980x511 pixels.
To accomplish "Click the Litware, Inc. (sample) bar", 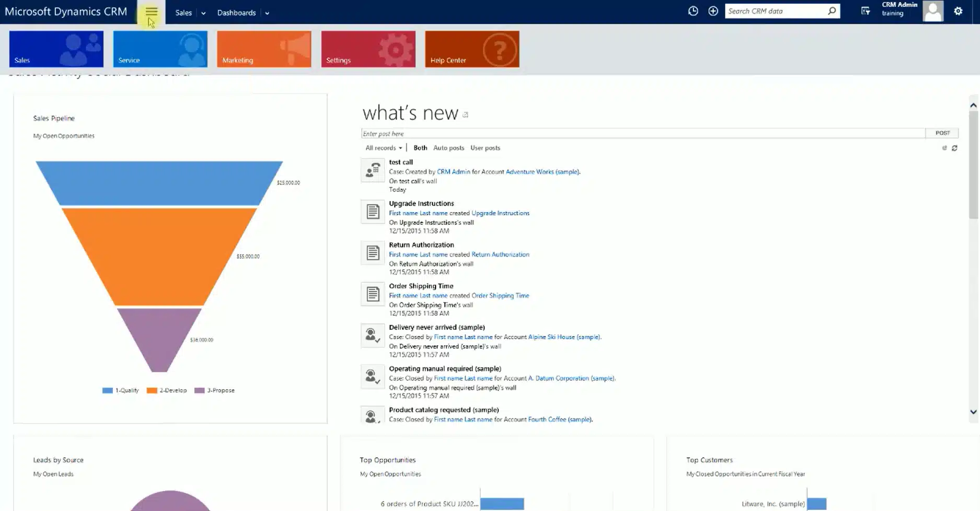I will click(817, 504).
